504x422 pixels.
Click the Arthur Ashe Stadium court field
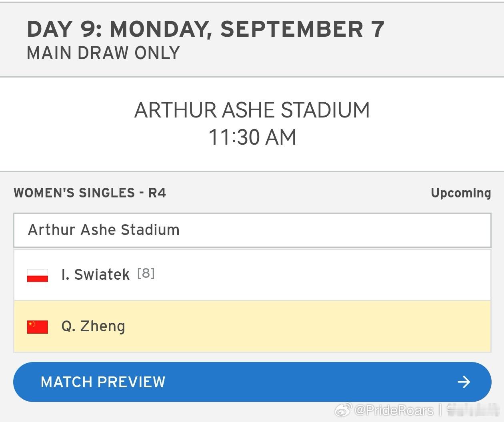(x=252, y=230)
